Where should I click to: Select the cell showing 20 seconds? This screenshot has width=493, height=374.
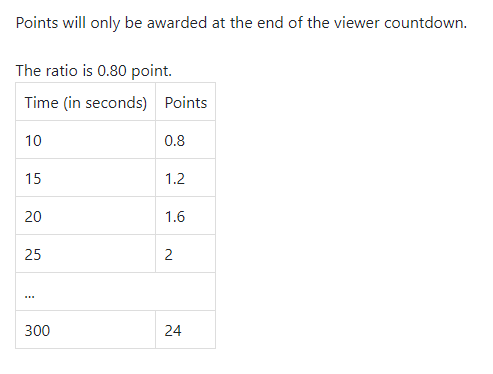[86, 216]
